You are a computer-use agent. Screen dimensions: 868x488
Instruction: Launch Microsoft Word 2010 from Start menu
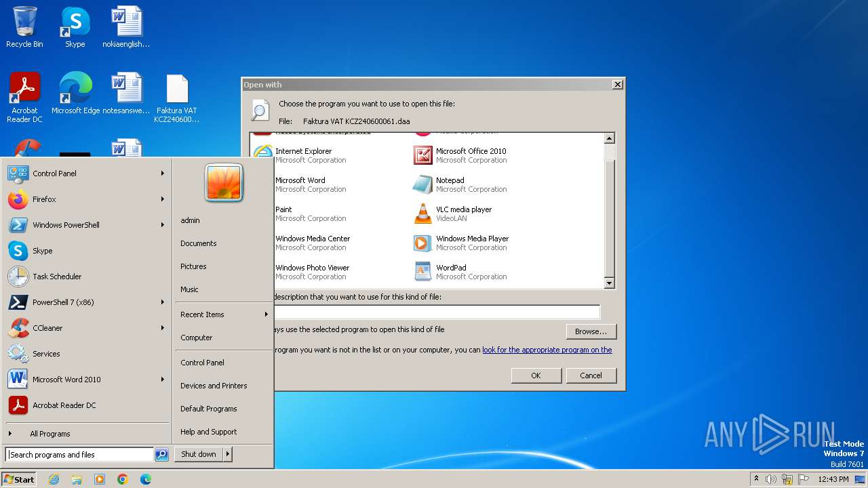tap(87, 380)
